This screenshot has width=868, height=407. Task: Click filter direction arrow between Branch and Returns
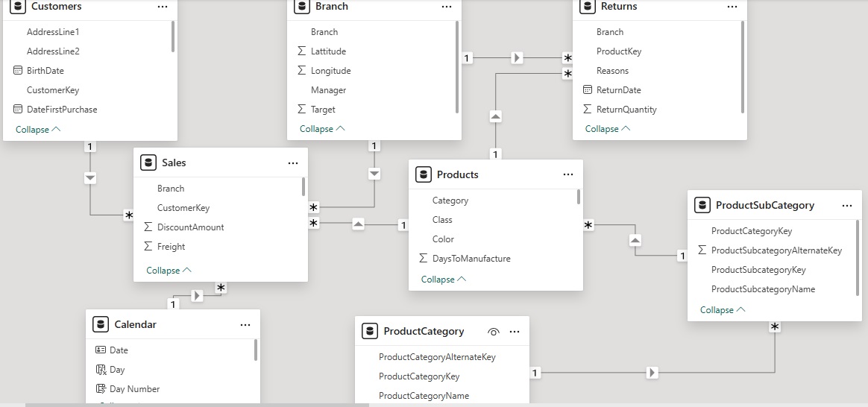[x=517, y=58]
